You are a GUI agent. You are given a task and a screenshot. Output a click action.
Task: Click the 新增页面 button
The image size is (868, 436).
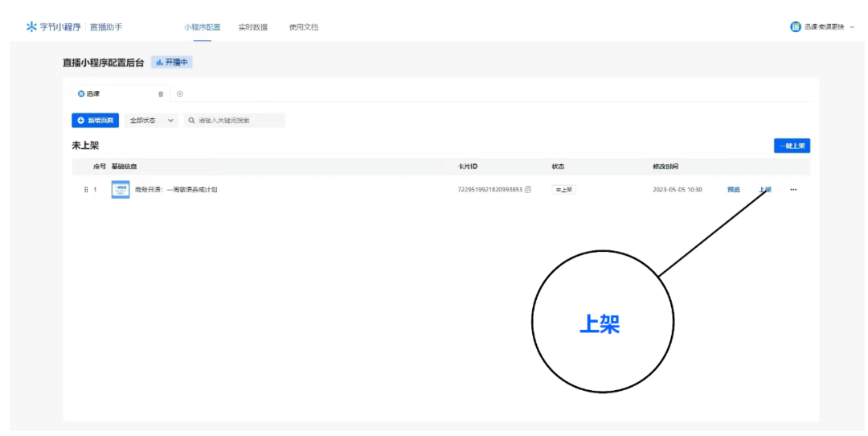[x=95, y=120]
